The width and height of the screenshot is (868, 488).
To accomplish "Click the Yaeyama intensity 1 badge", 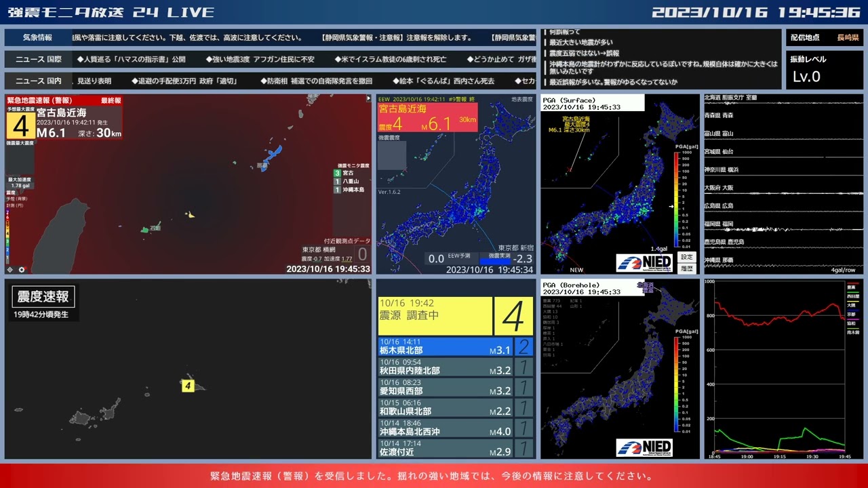I will click(337, 182).
